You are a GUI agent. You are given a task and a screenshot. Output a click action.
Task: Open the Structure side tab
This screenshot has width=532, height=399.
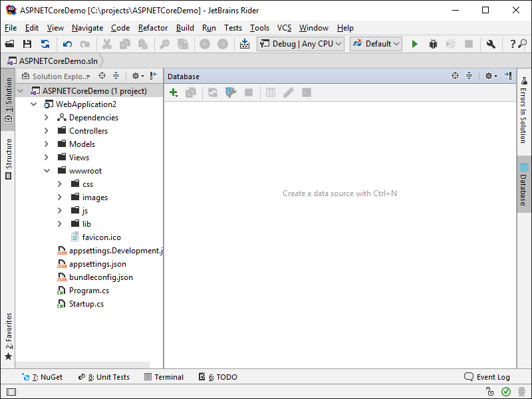(x=9, y=159)
